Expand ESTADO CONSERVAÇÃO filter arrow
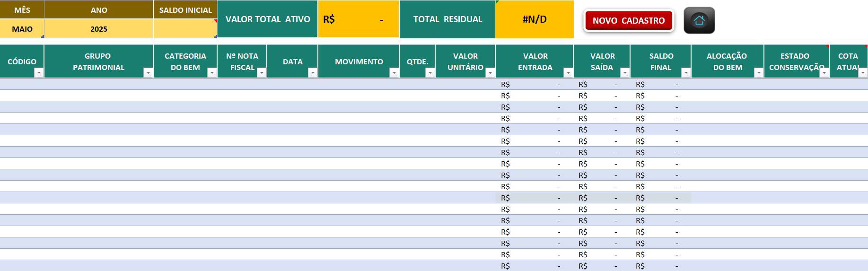The height and width of the screenshot is (271, 868). tap(824, 72)
